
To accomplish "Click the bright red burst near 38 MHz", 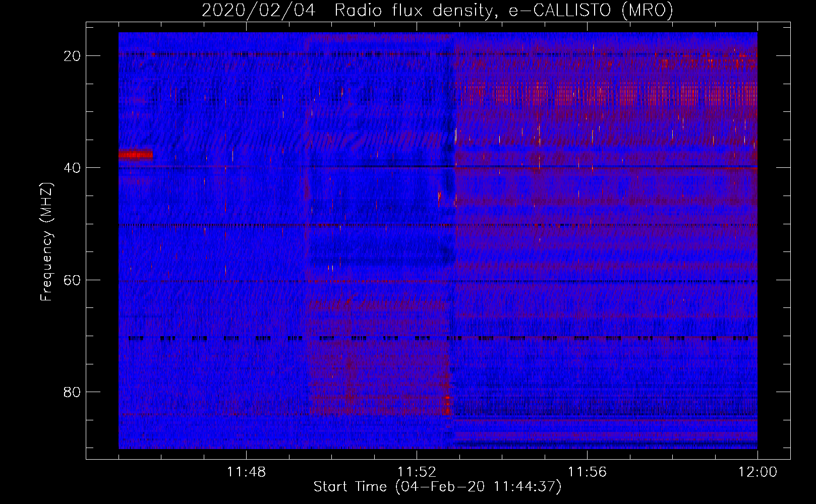I will point(136,154).
